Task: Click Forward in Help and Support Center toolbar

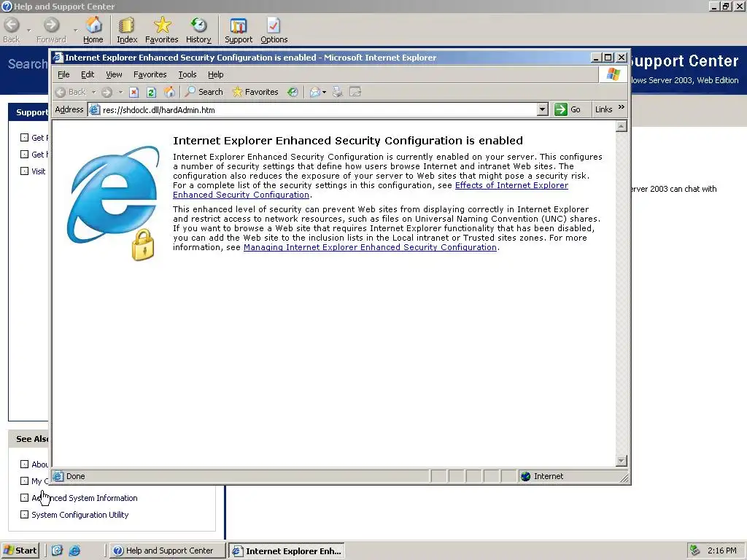Action: coord(51,30)
